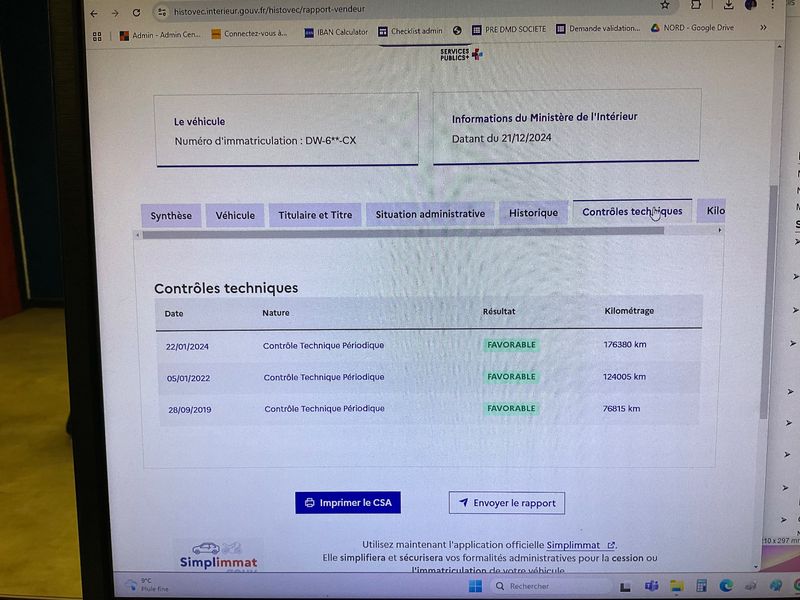
Task: Expand the hidden bookmarks chevron
Action: pos(763,28)
